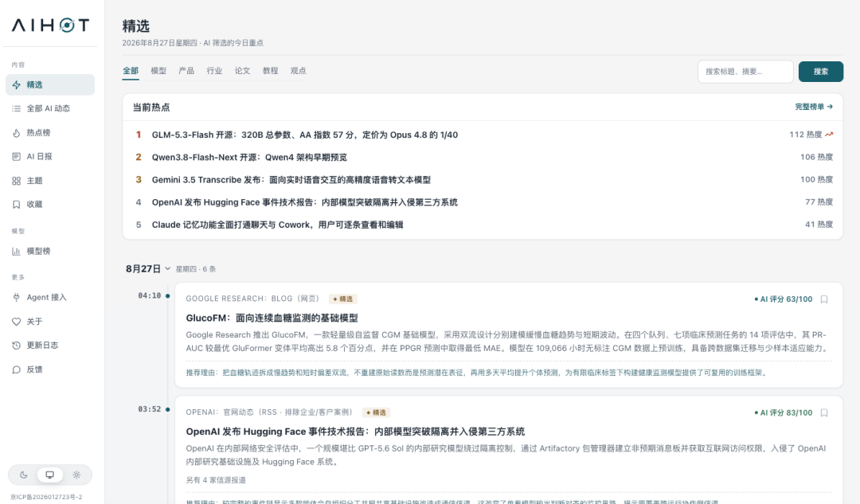Click the AIHOT logo
This screenshot has width=860, height=504.
coord(50,25)
